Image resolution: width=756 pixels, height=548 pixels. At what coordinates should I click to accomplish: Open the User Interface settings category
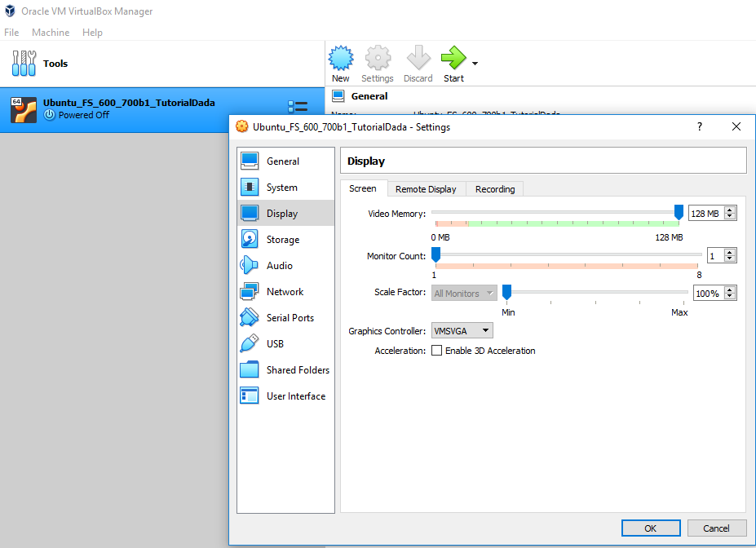pyautogui.click(x=295, y=396)
